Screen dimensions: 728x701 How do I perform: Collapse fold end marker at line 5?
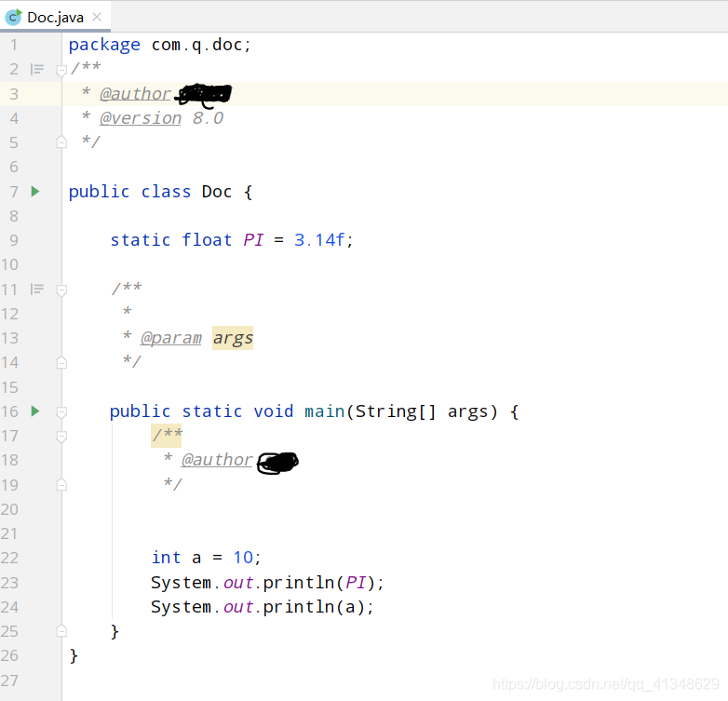point(61,142)
